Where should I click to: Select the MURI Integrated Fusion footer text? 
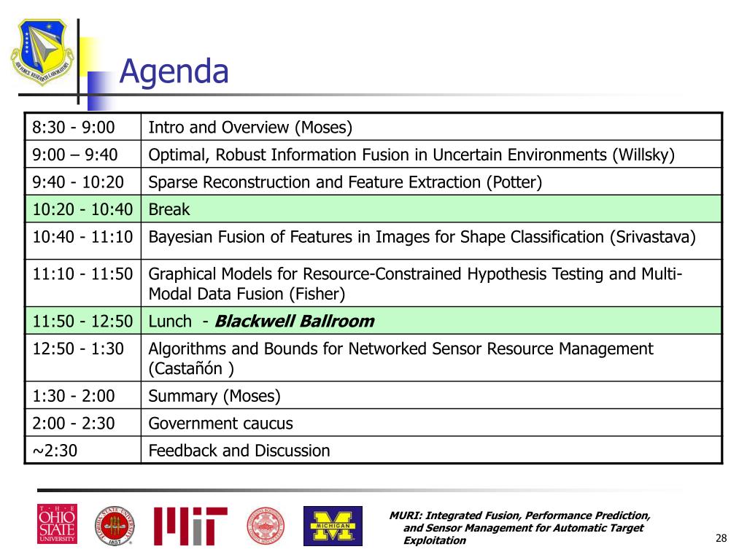click(519, 528)
